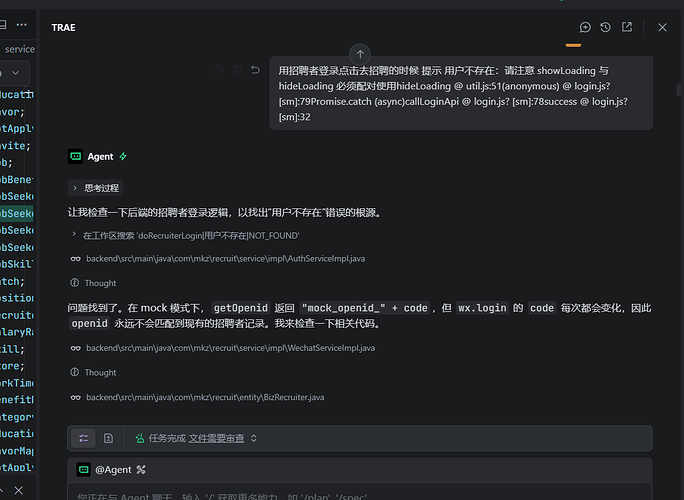Undo the user message with revert arrow

pos(255,70)
